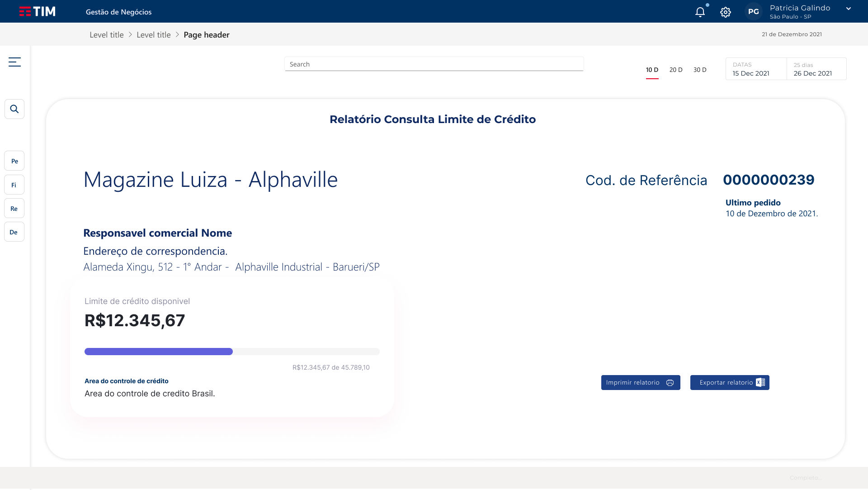Click the Cod. de Referência label
Image resolution: width=868 pixels, height=490 pixels.
(646, 181)
